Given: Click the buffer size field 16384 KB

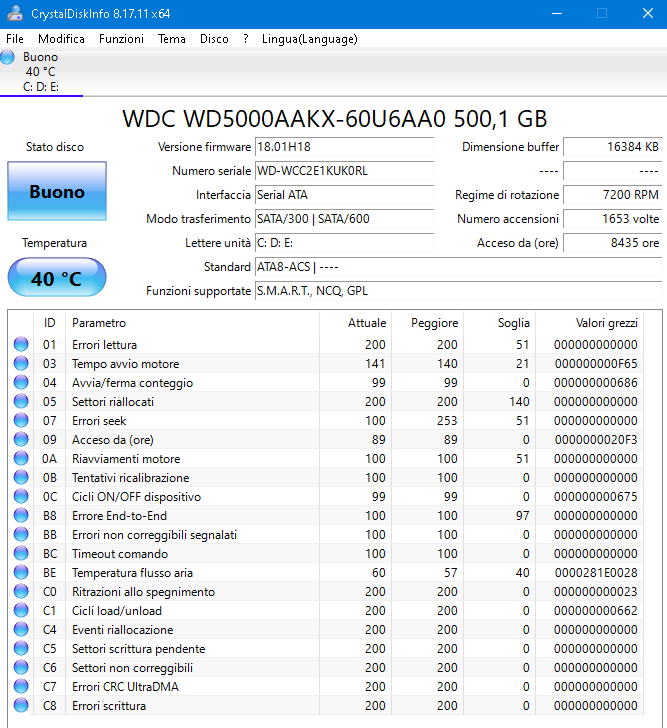Looking at the screenshot, I should (613, 147).
